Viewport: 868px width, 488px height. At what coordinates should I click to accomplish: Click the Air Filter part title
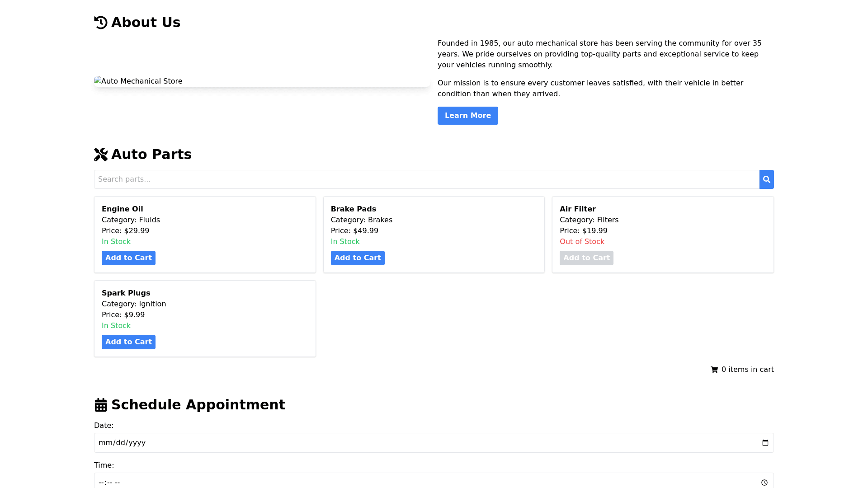pyautogui.click(x=577, y=209)
